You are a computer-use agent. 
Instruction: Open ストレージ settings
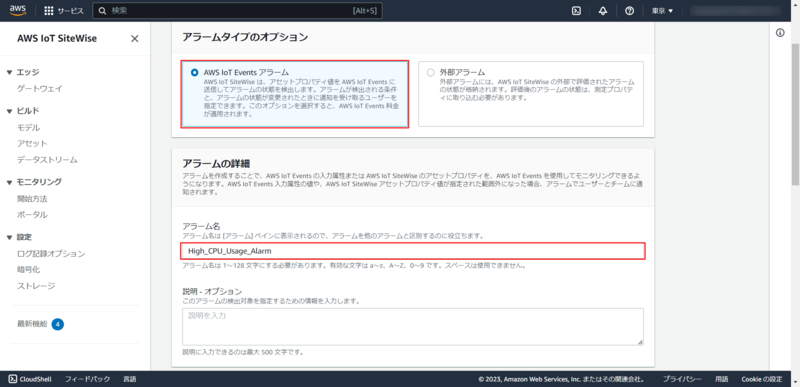coord(36,286)
